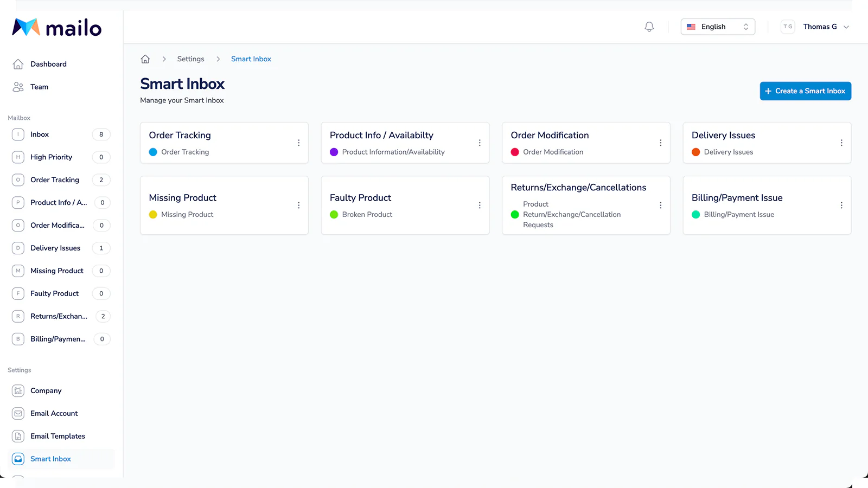Click the Delivery Issues card title

[x=723, y=136]
